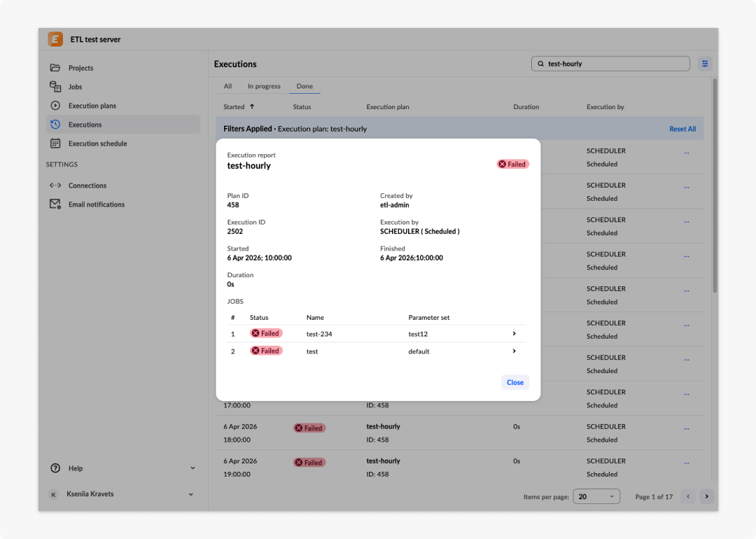The image size is (756, 539).
Task: Open Items per page dropdown
Action: pos(596,496)
